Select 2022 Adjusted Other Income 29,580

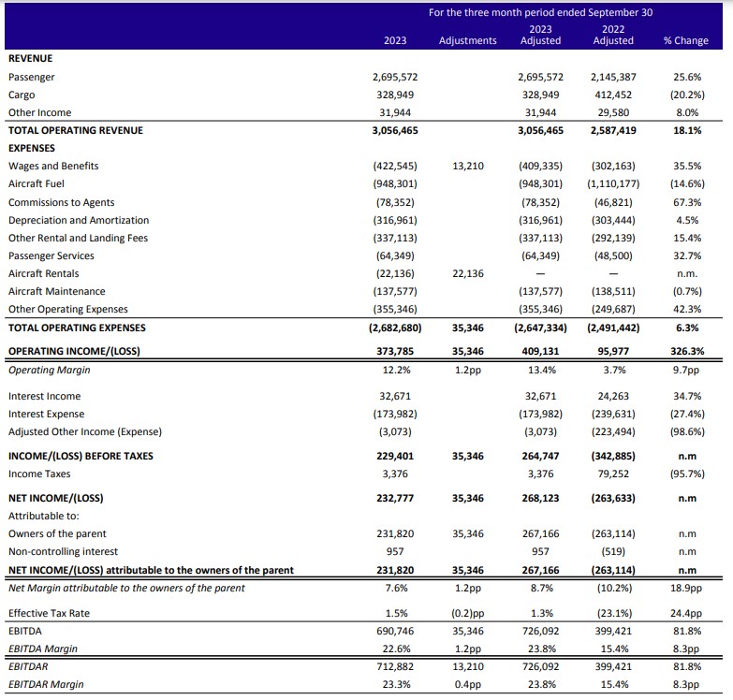pyautogui.click(x=613, y=112)
